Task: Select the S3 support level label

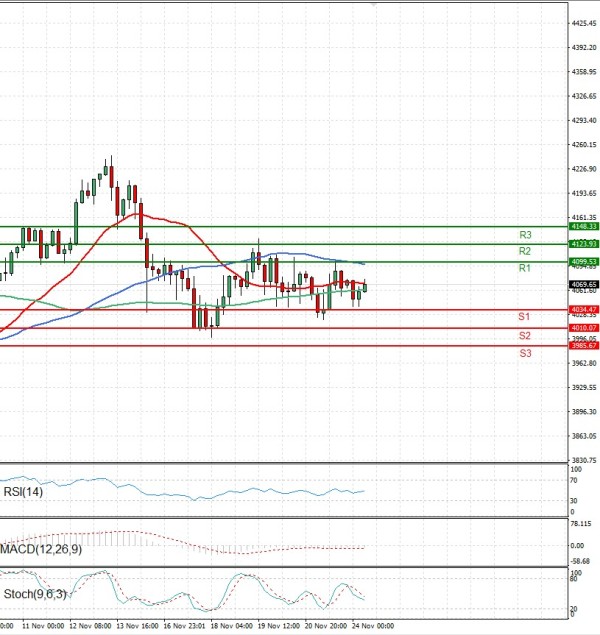Action: coord(524,354)
